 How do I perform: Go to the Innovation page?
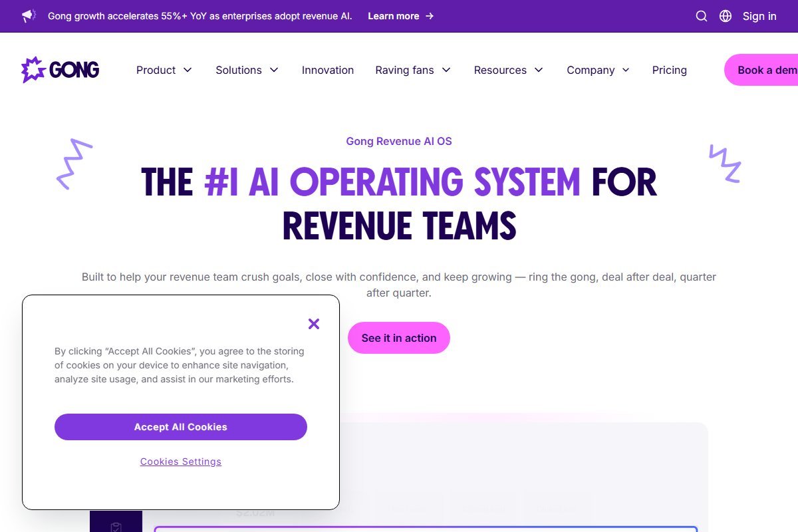(328, 70)
